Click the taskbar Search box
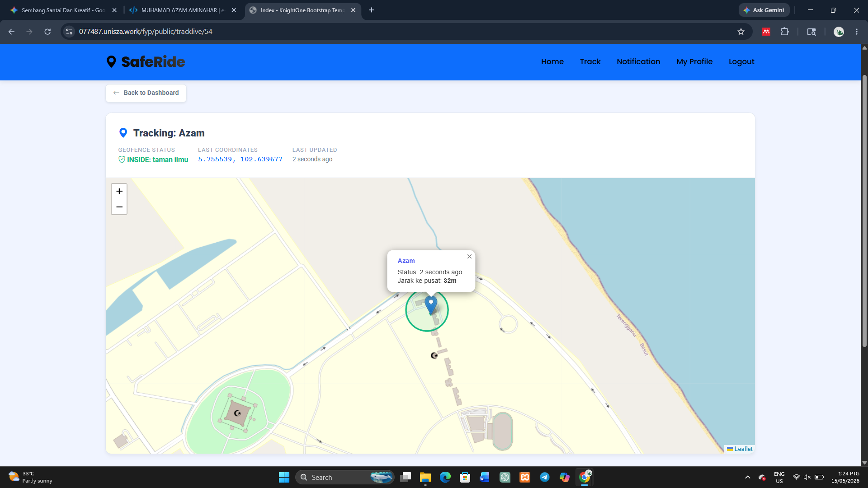868x488 pixels. 344,477
